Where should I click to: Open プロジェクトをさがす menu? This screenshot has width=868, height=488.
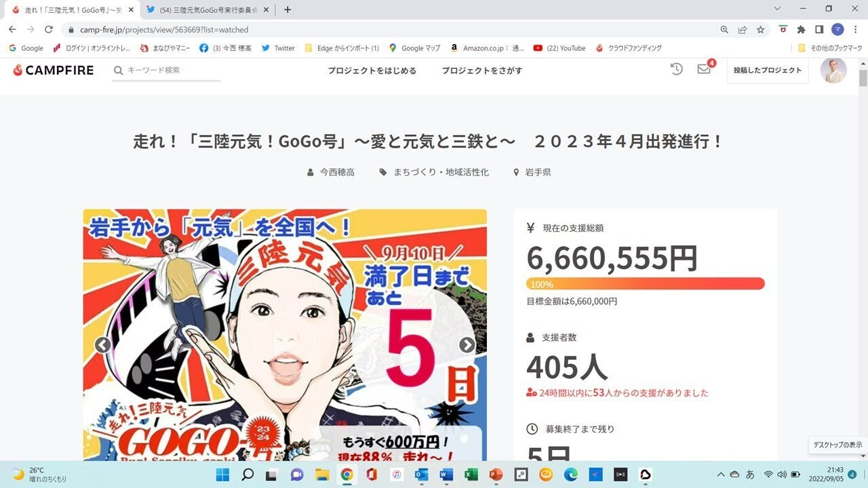(482, 70)
